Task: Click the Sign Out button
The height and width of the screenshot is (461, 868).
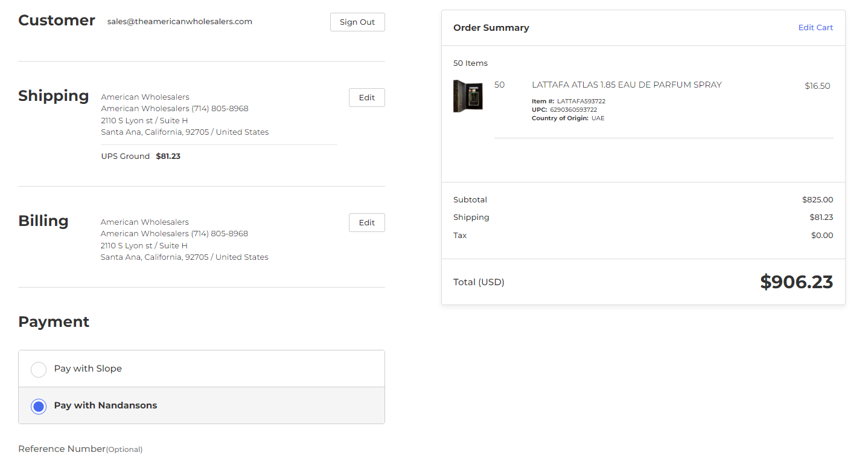Action: pos(357,22)
